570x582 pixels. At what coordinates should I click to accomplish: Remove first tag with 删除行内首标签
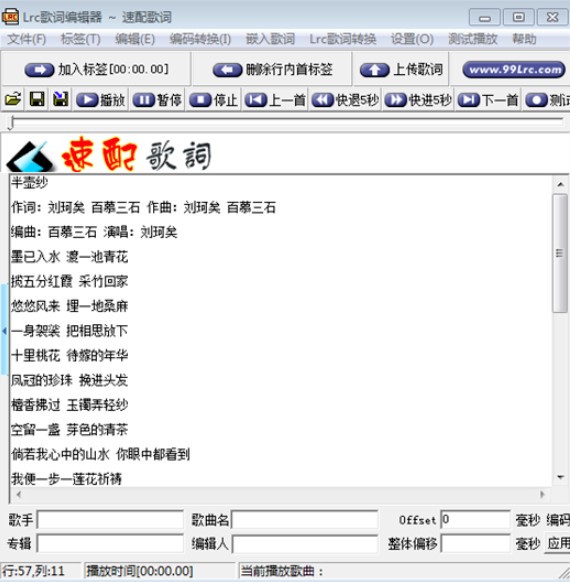273,69
